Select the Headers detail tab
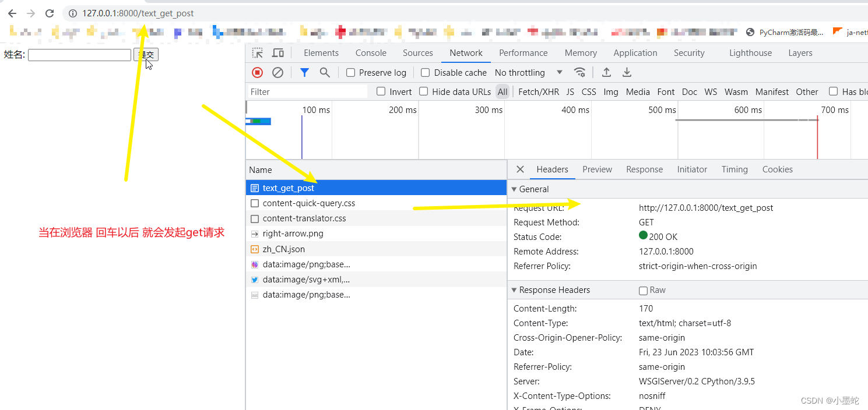The image size is (868, 410). [552, 169]
